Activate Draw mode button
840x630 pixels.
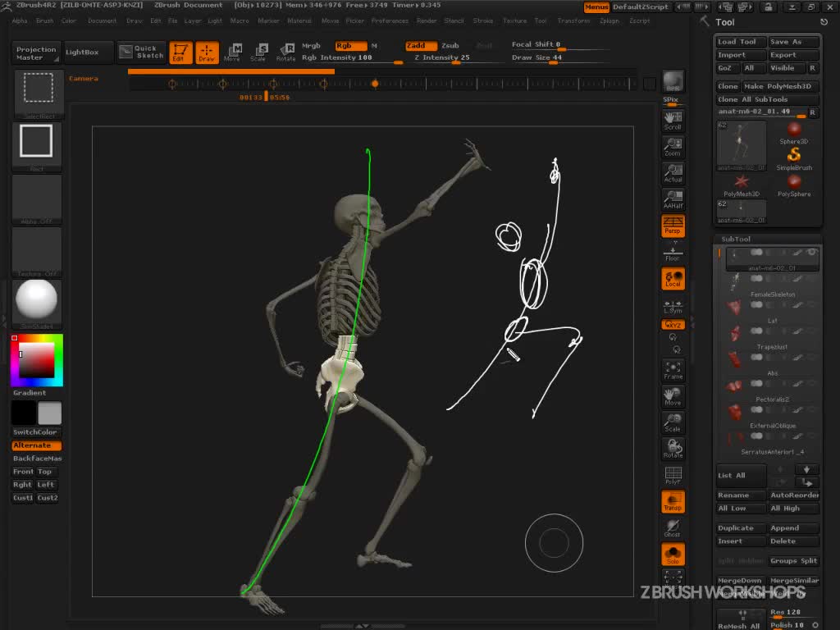tap(207, 52)
